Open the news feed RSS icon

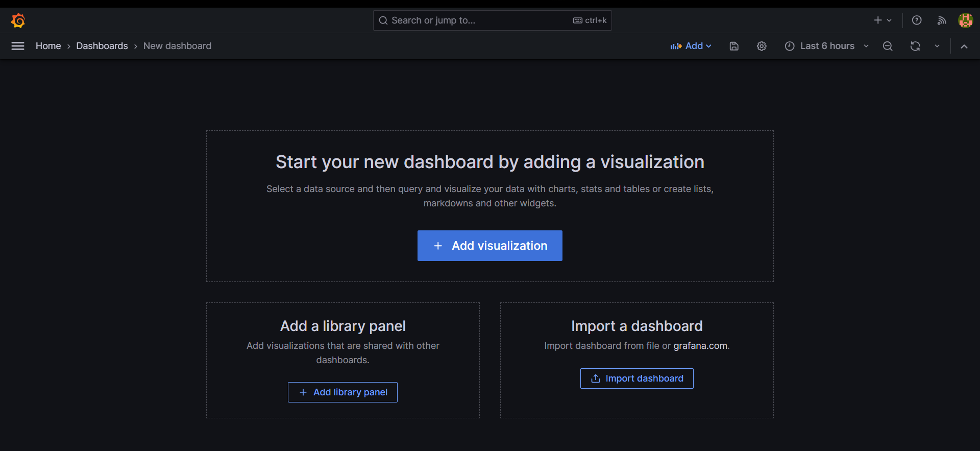coord(942,20)
